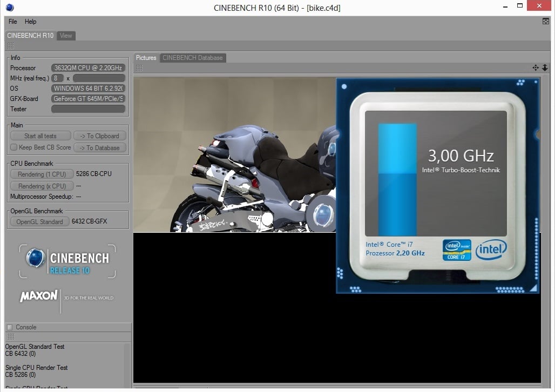
Task: Open the File menu
Action: [x=13, y=22]
